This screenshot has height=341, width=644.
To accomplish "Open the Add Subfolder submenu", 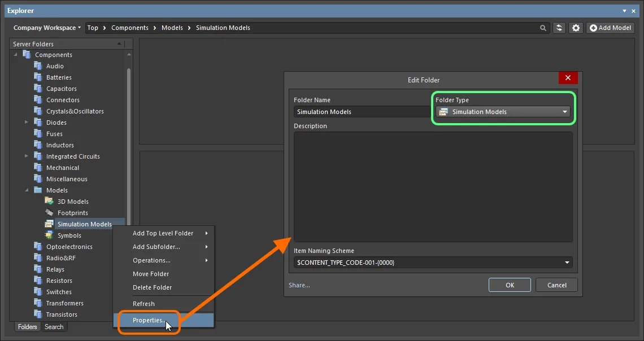I will point(163,247).
